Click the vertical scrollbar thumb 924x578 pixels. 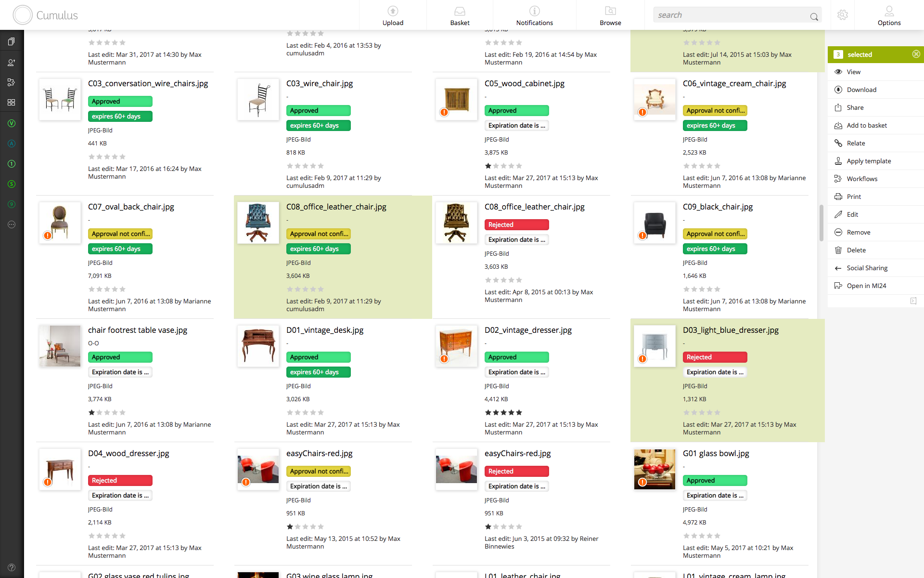pos(821,223)
